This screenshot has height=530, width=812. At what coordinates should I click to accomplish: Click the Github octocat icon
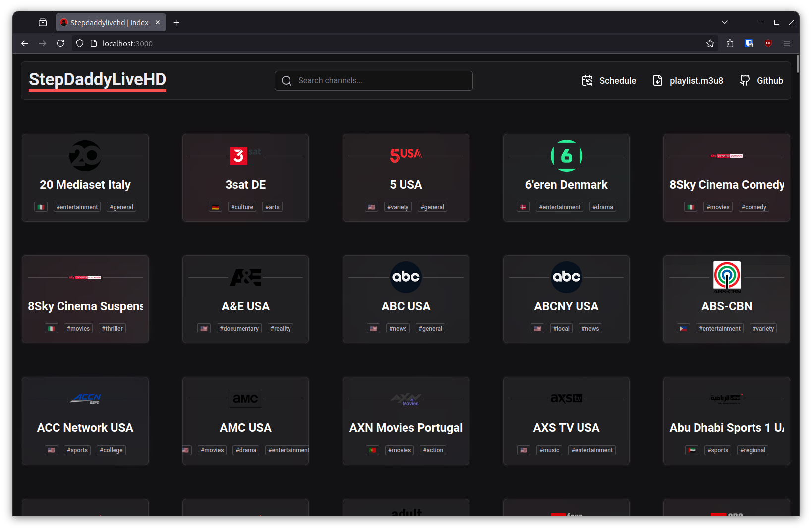(745, 80)
